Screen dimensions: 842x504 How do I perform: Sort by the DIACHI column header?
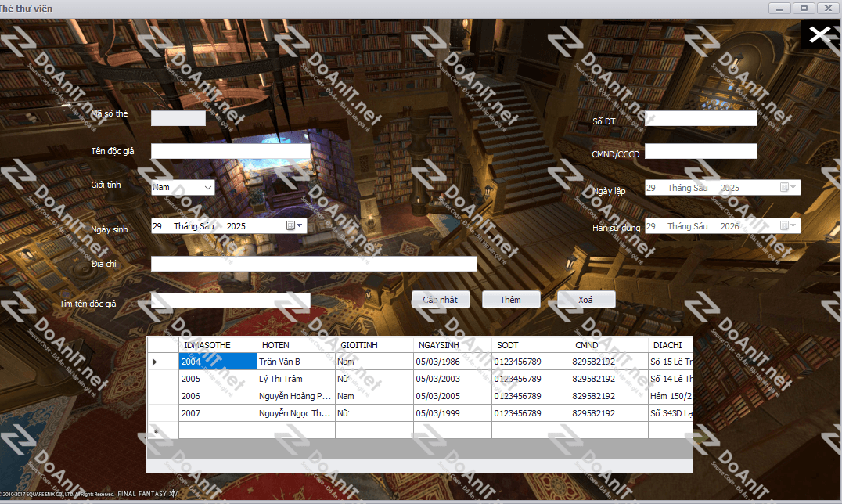[671, 345]
